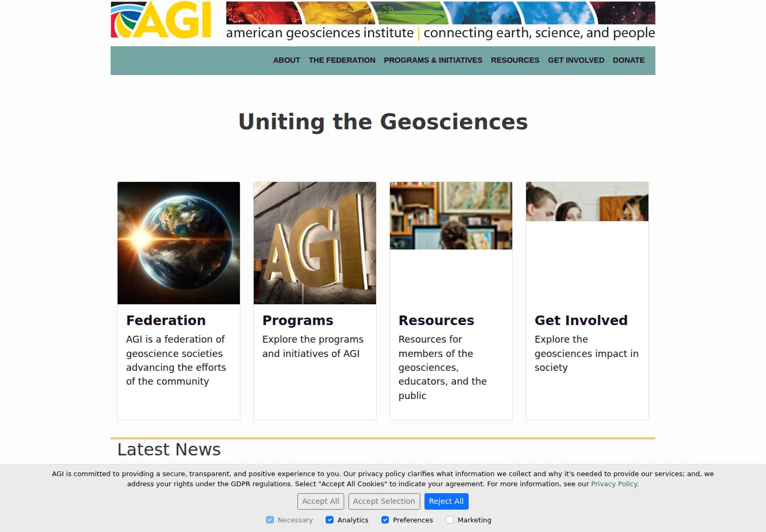Uncheck the Preferences cookies checkbox
Viewport: 766px width, 532px height.
click(385, 520)
